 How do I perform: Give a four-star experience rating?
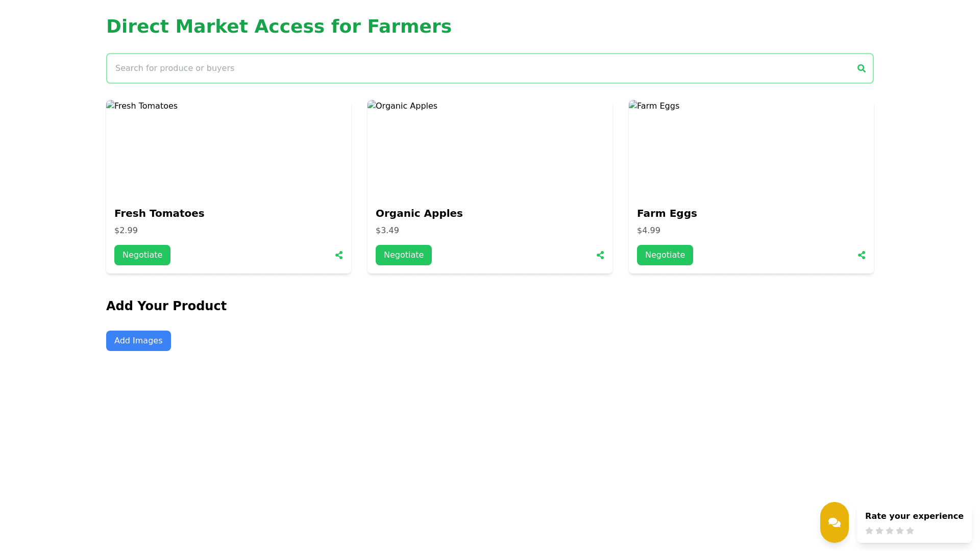pos(900,531)
